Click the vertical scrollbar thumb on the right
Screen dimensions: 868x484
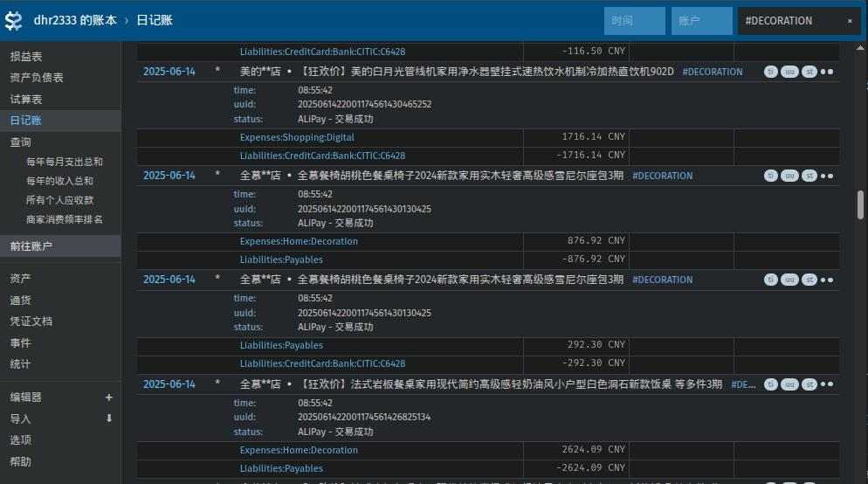(x=861, y=204)
